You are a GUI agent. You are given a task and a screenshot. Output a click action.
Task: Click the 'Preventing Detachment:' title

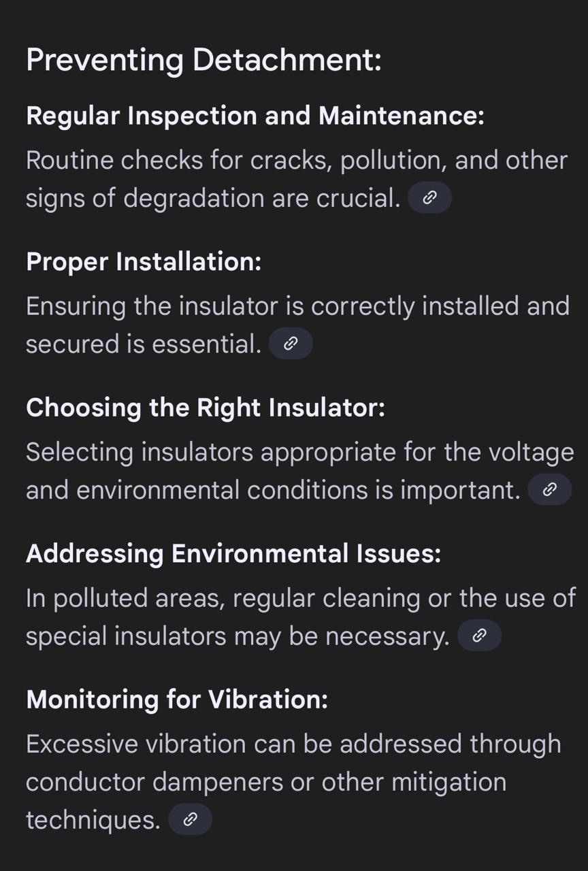click(x=203, y=60)
